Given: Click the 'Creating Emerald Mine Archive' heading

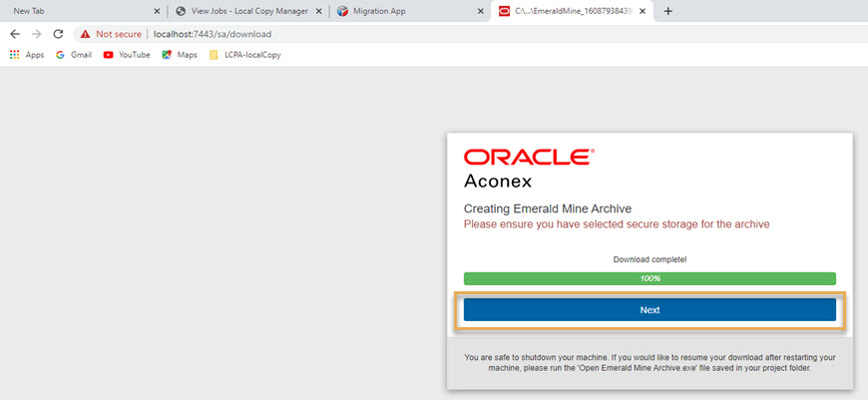Looking at the screenshot, I should (x=548, y=208).
